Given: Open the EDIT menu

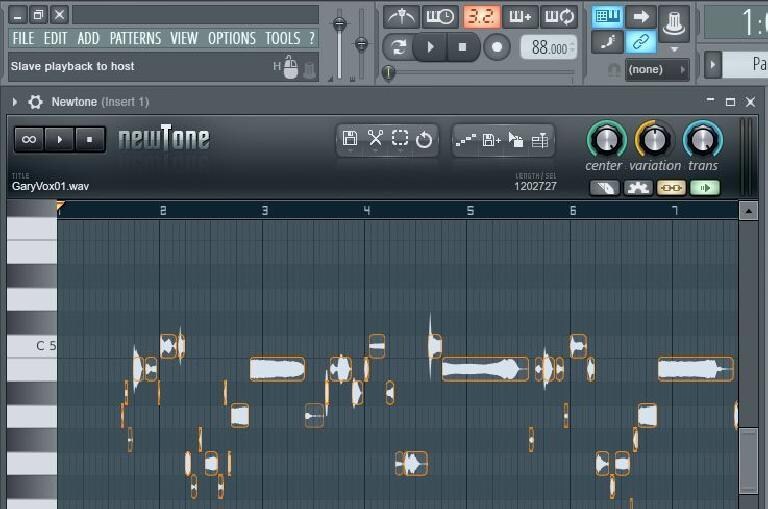Looking at the screenshot, I should coord(55,38).
